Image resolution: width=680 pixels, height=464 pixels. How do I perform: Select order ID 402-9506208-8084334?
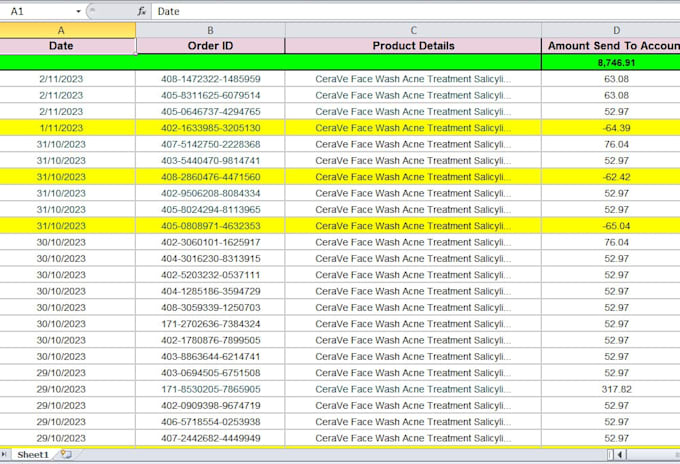point(210,193)
